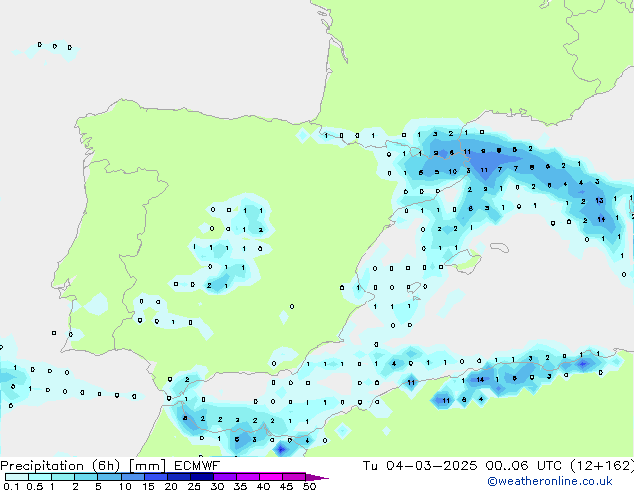Click the '13' precipitation value on map
634x490 pixels.
599,201
